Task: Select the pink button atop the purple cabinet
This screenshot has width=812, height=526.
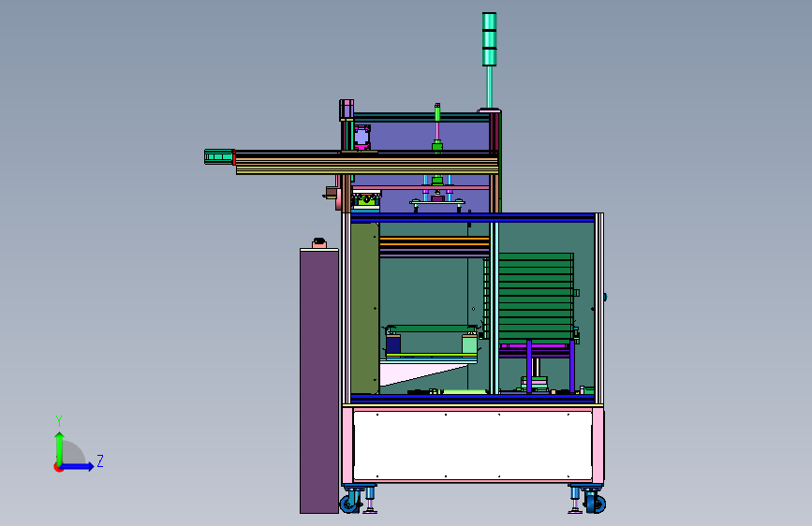Action: tap(319, 243)
